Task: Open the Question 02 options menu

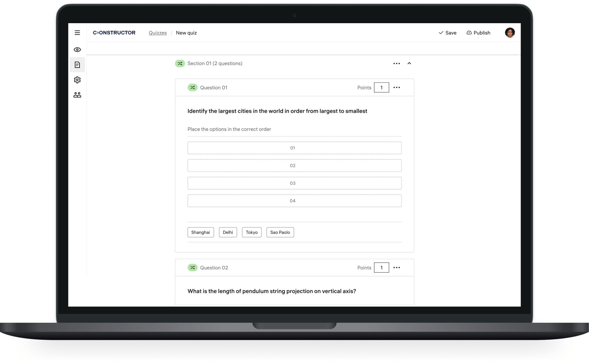Action: coord(397,268)
